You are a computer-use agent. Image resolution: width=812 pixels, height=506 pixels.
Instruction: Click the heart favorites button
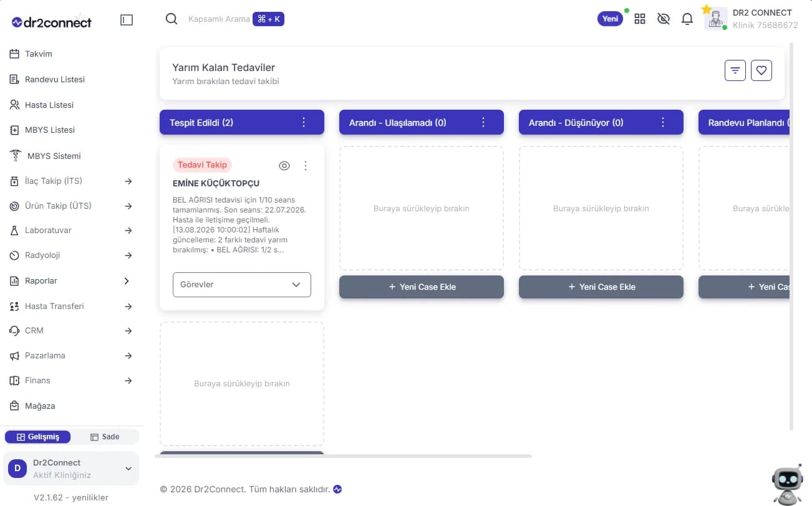point(761,70)
